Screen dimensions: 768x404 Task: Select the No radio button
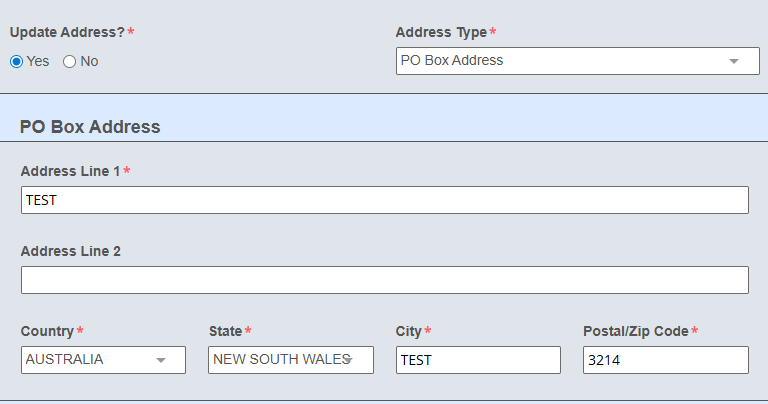coord(70,62)
